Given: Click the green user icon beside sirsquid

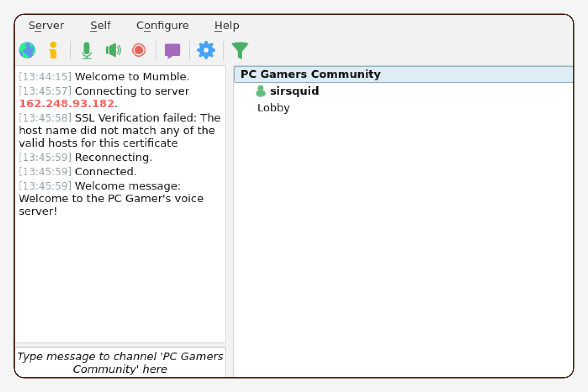Looking at the screenshot, I should 261,91.
